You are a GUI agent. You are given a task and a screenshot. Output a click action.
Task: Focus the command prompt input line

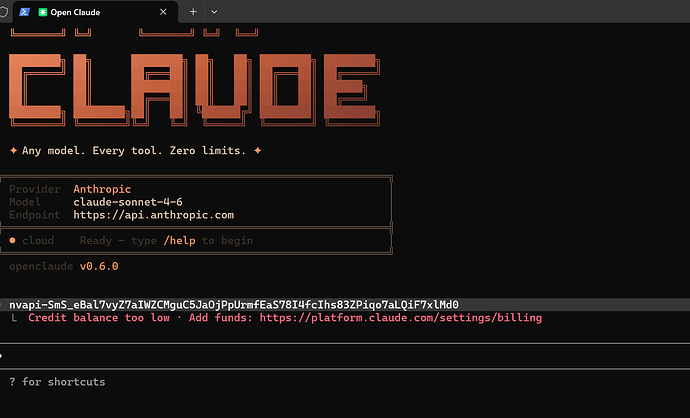(x=345, y=356)
